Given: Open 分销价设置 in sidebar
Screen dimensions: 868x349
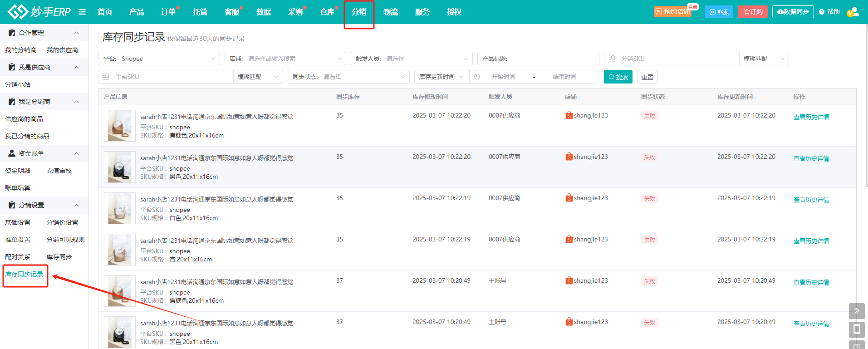Looking at the screenshot, I should pos(62,222).
